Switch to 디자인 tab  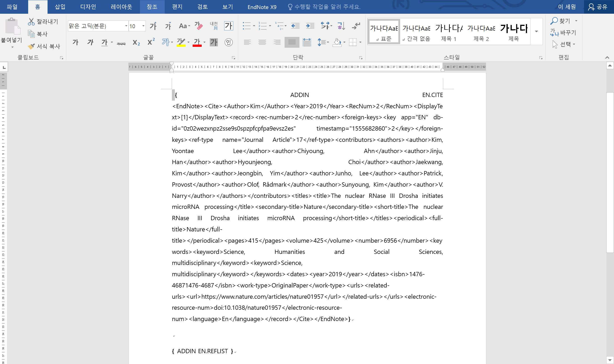point(88,7)
